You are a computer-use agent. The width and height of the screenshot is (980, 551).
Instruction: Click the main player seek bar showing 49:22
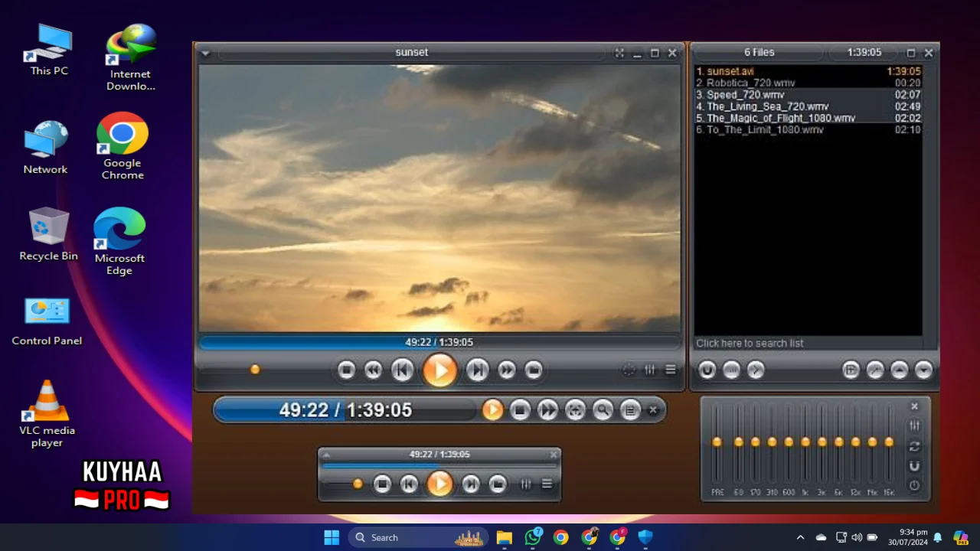tap(439, 342)
